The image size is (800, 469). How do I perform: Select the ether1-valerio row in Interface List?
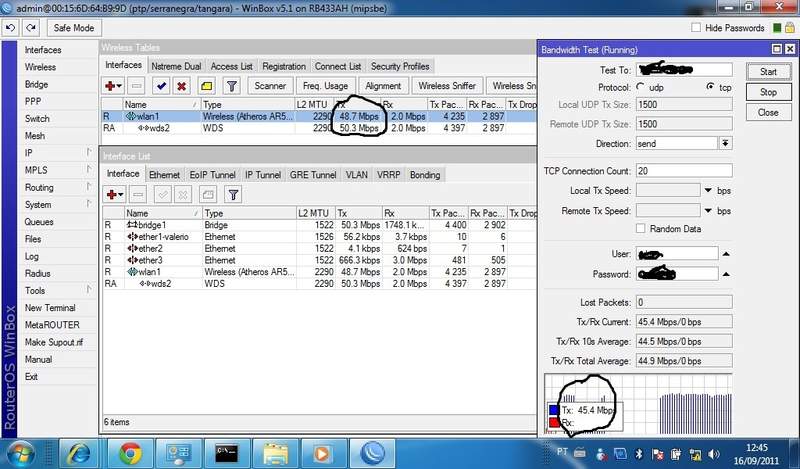click(x=319, y=237)
